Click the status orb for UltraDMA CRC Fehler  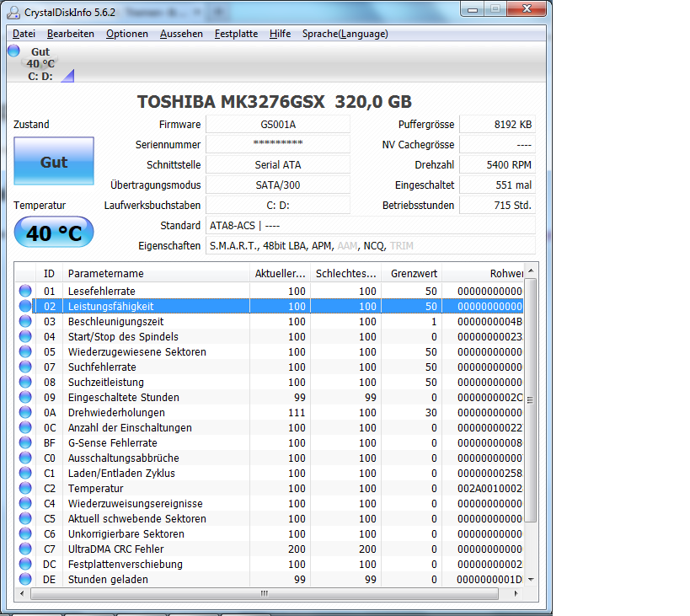(25, 549)
